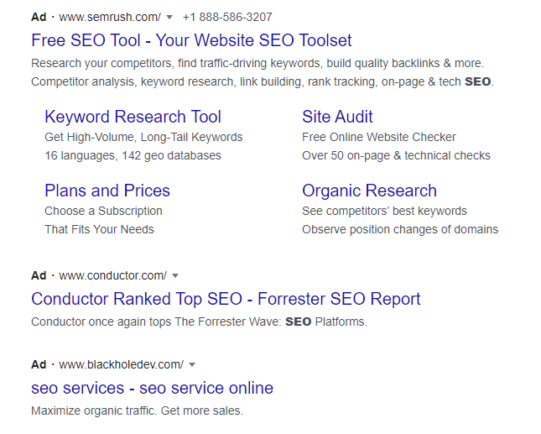Screen dimensions: 541x434
Task: Click the semrush phone number +1 888-586-3207
Action: 227,17
